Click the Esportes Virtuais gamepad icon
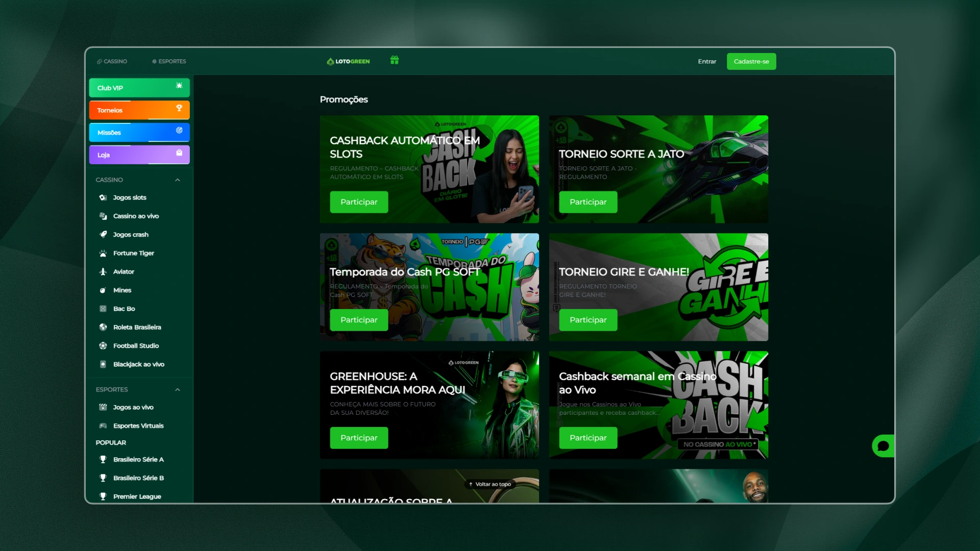 103,425
